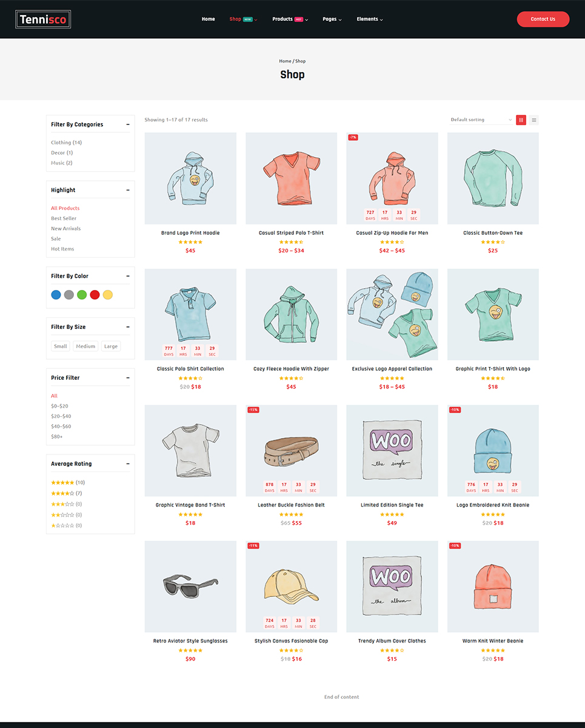
Task: Select the Medium size filter
Action: [x=85, y=346]
